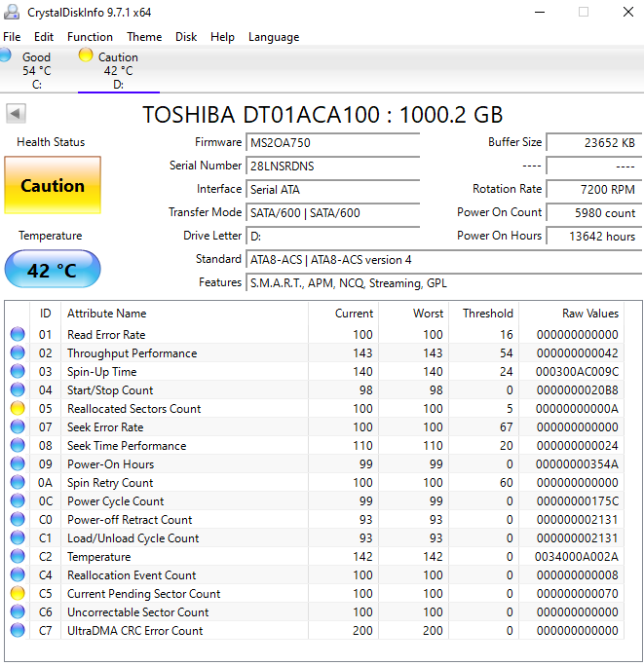Screen dimensions: 644x666
Task: Click the Firmware field MS2OA750
Action: [333, 142]
